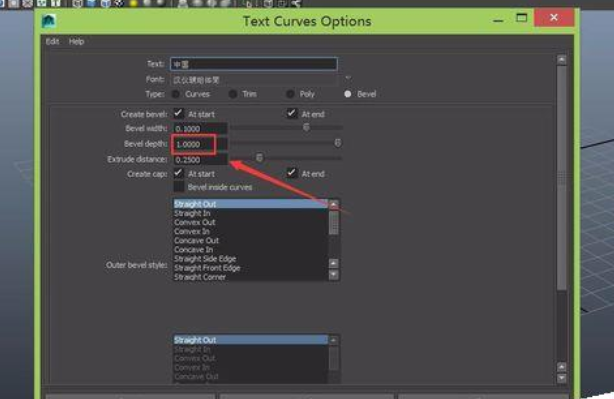The image size is (614, 399).
Task: Choose Curves type radio button
Action: pyautogui.click(x=176, y=94)
